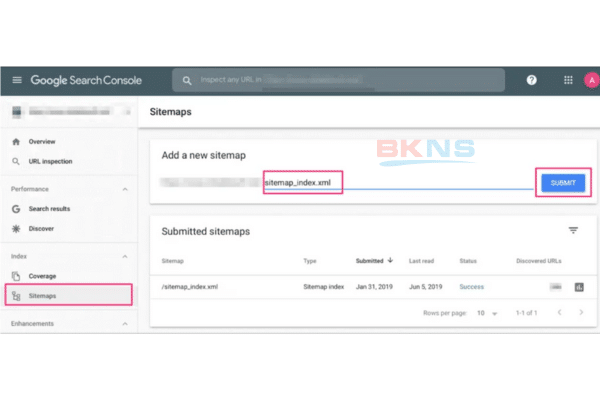Click the sitemap URL input field
Screen dimensions: 600x400
point(398,183)
